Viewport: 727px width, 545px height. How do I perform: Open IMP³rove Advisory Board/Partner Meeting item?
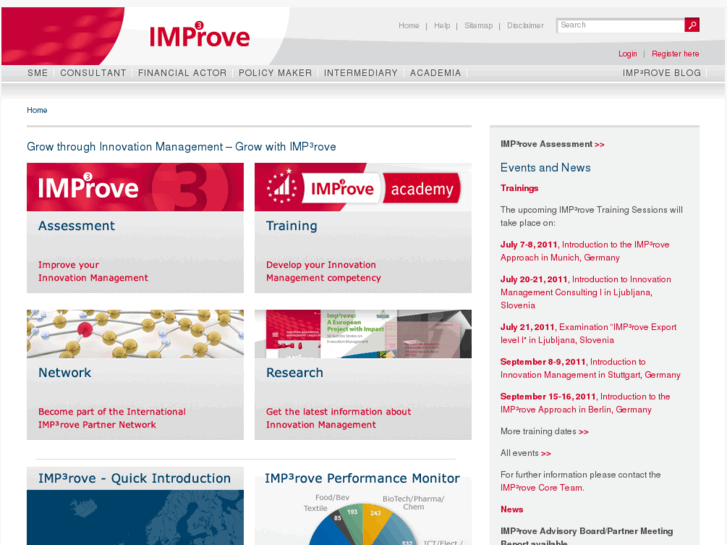(x=587, y=536)
